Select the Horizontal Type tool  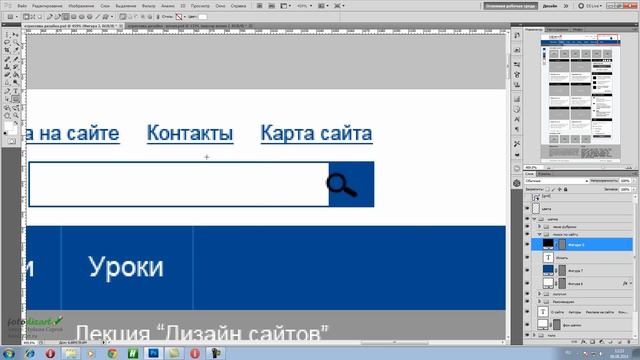pyautogui.click(x=16, y=91)
